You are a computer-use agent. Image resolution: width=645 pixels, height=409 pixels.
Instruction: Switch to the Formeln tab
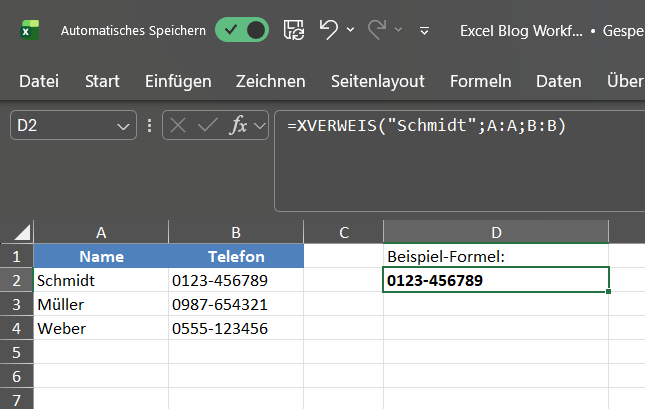coord(480,81)
